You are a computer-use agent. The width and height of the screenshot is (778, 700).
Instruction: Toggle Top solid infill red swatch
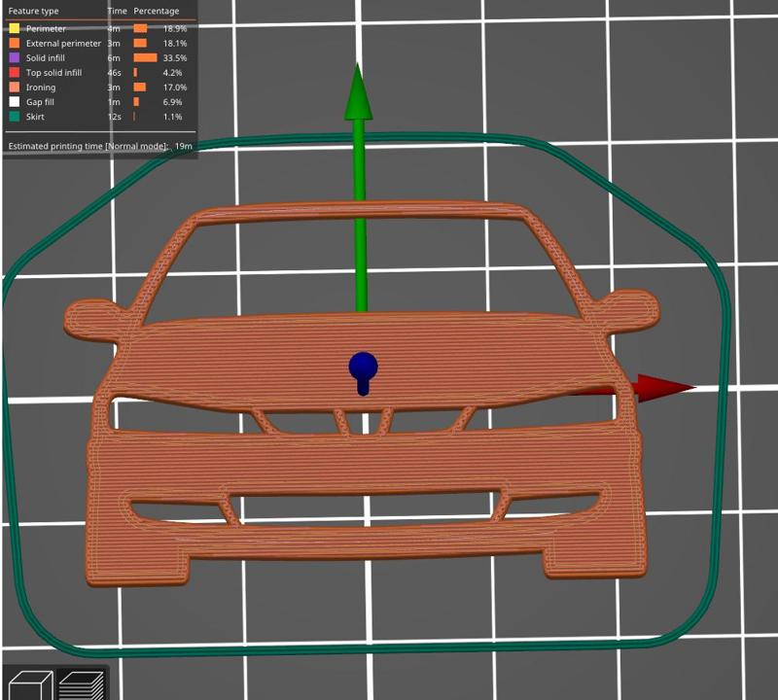coord(15,73)
